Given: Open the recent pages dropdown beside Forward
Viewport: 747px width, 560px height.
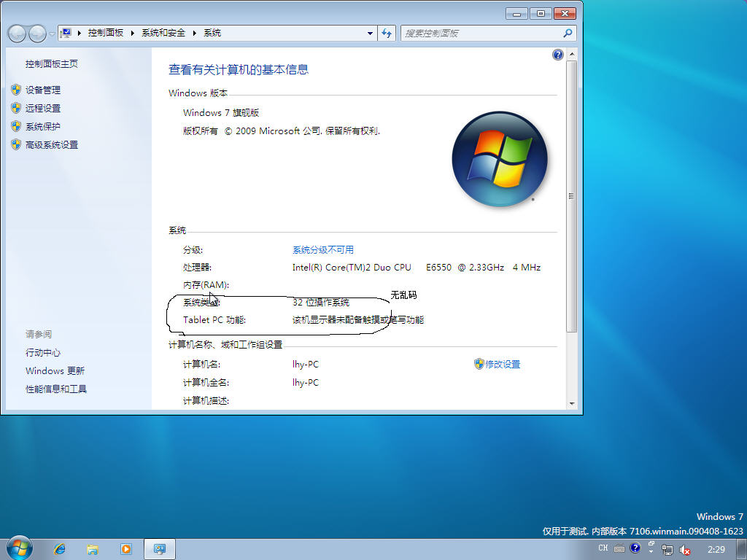Looking at the screenshot, I should coord(52,34).
